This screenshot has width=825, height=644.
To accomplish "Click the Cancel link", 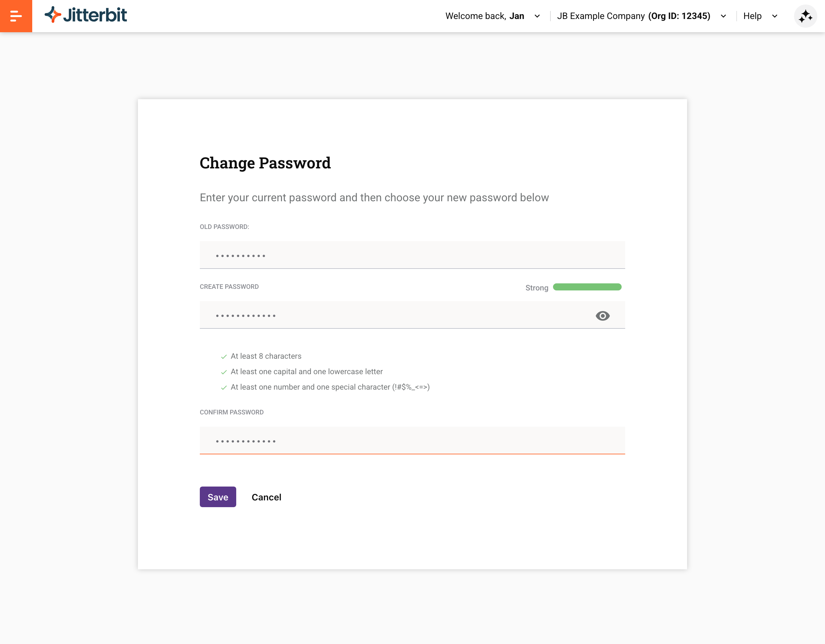I will [x=266, y=497].
